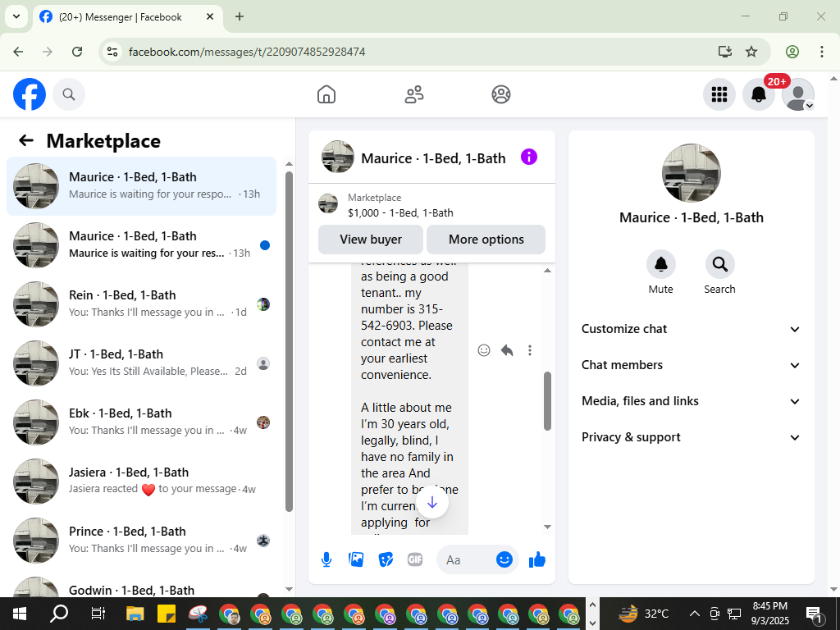
Task: Mute the chat with the bell icon
Action: (661, 264)
